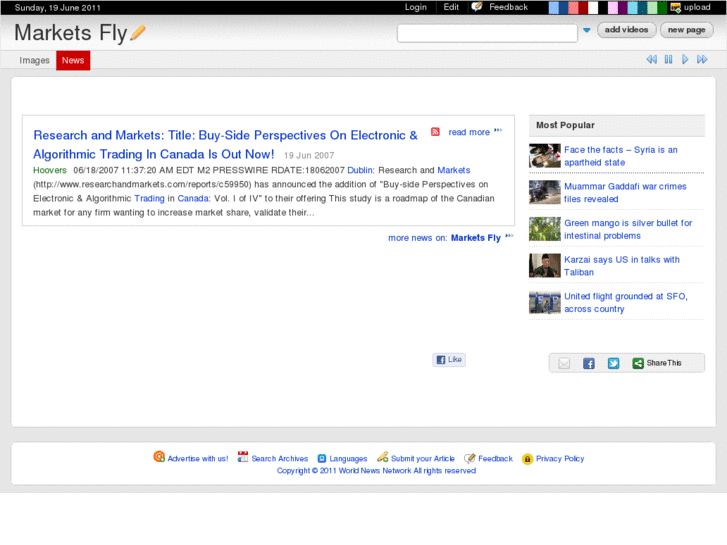Open Muammar Gaddafi war crimes files headline

625,192
